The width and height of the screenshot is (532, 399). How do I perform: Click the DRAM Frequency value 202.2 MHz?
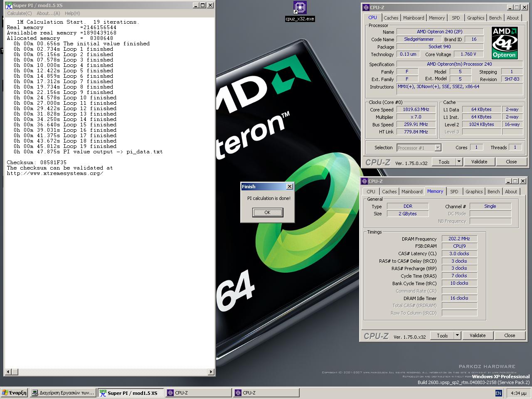point(459,239)
